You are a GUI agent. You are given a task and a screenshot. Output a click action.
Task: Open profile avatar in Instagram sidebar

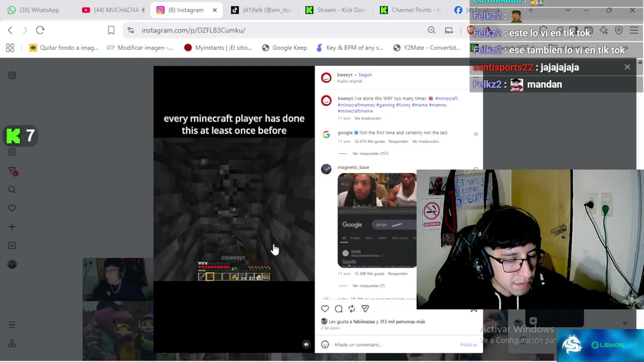click(12, 264)
